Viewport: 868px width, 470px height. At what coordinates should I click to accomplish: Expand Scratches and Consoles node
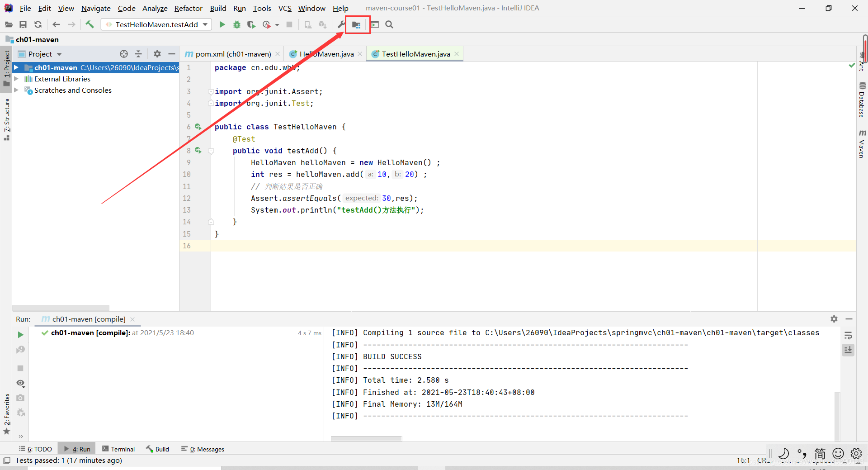click(x=16, y=90)
